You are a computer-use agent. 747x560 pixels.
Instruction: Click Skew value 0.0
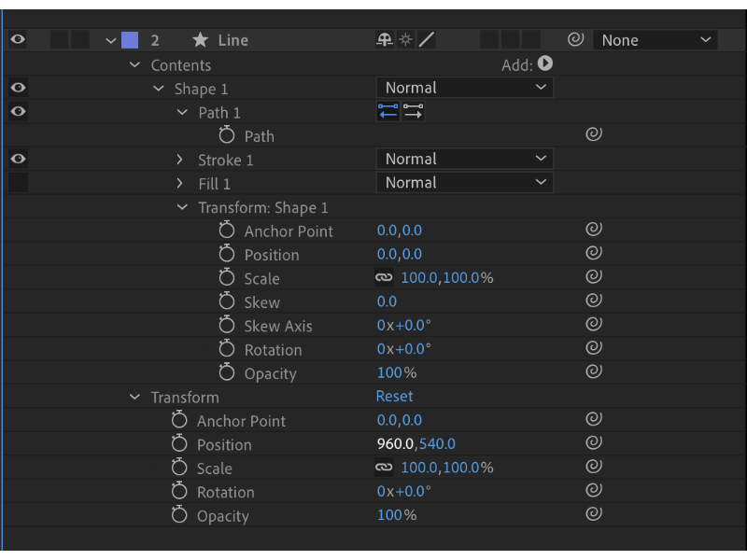click(x=387, y=301)
